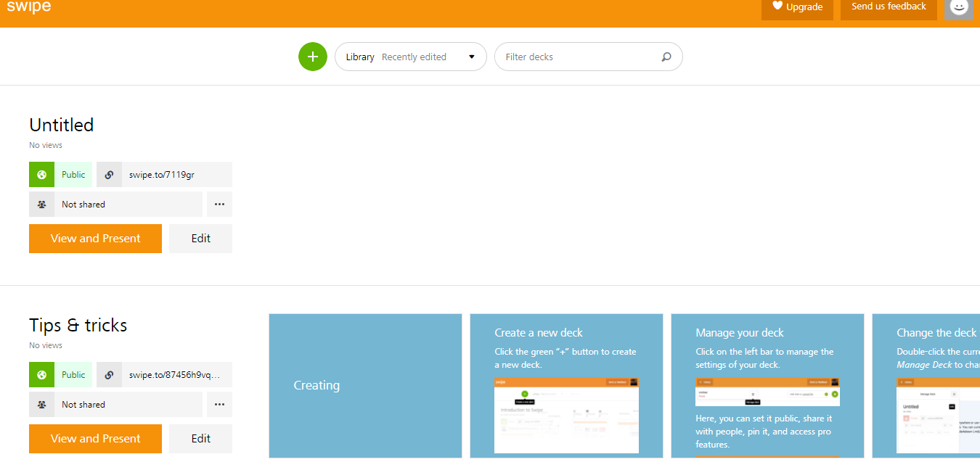
Task: Open the Creating slide thumbnail
Action: pyautogui.click(x=365, y=386)
